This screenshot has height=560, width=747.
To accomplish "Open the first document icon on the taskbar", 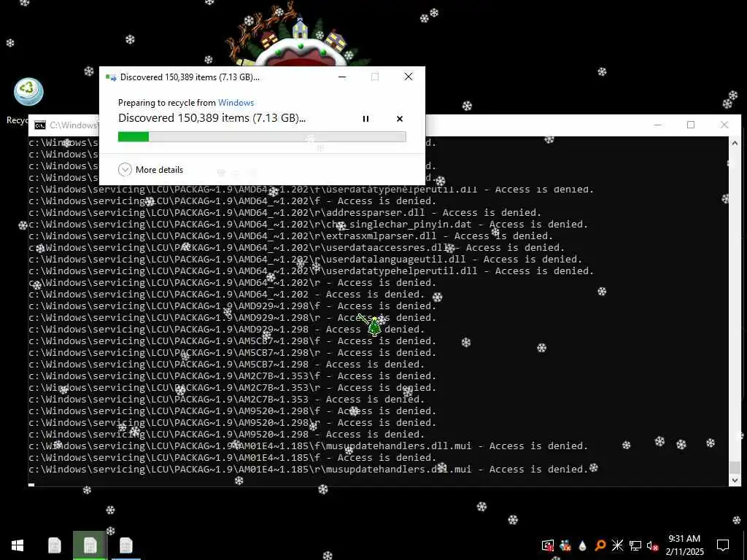I will (54, 545).
